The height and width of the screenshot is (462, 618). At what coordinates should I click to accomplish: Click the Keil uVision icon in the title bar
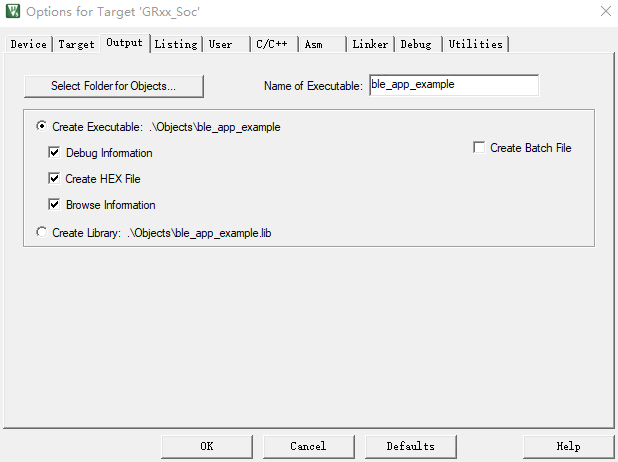(13, 11)
